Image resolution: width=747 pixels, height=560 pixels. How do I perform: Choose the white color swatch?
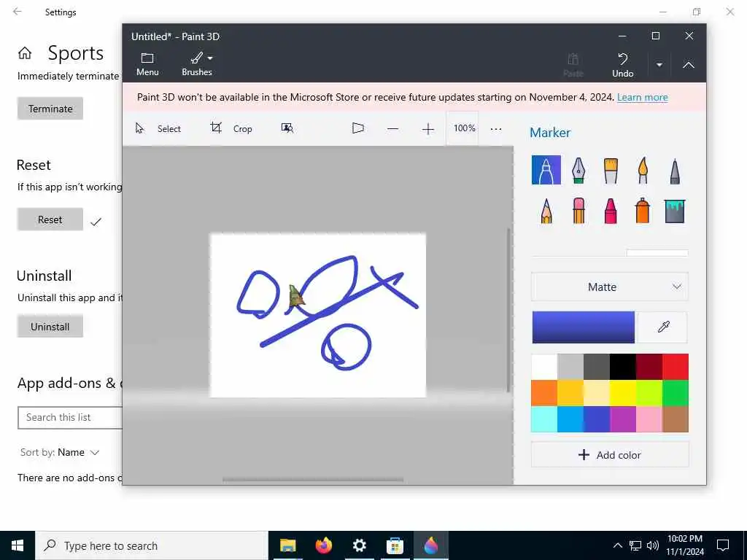[x=544, y=367]
